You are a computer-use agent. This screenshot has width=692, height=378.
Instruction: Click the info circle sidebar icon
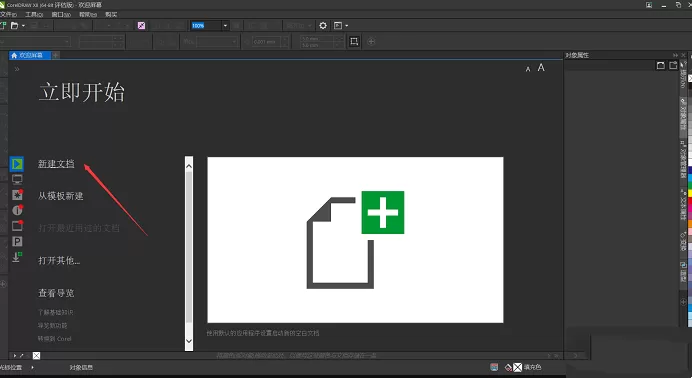tap(17, 210)
